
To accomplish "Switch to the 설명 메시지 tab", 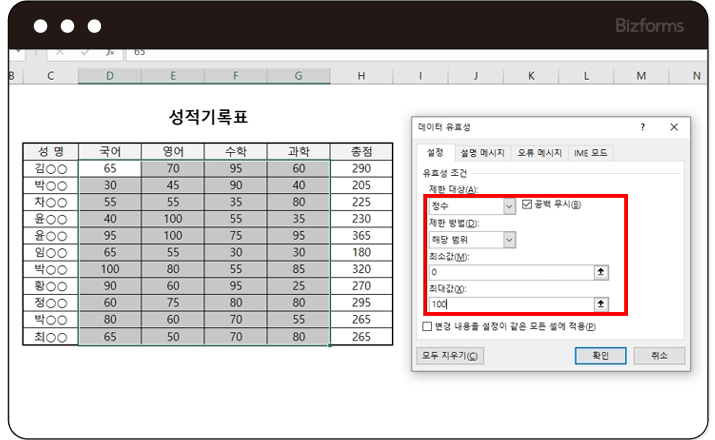I will [x=482, y=153].
